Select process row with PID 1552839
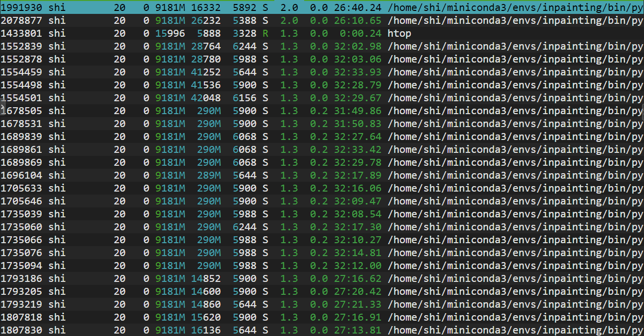This screenshot has width=644, height=336. [x=21, y=46]
